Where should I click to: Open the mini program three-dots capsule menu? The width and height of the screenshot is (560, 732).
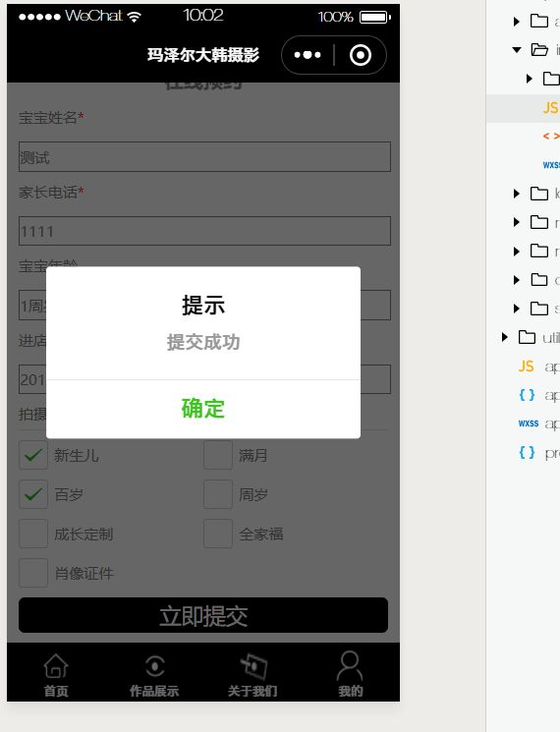308,55
